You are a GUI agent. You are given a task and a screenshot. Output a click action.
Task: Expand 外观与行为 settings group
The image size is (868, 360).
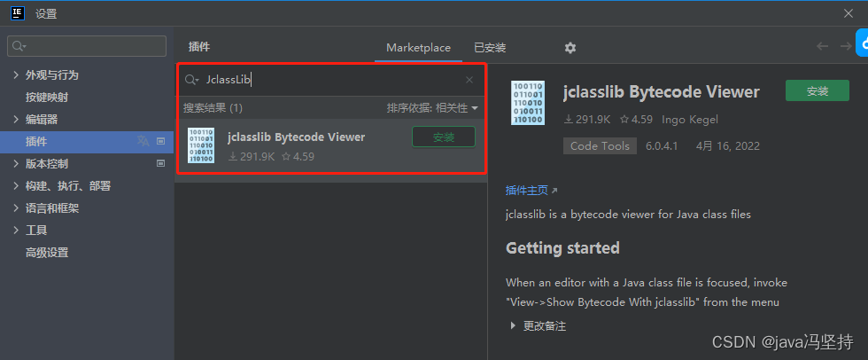pos(16,74)
